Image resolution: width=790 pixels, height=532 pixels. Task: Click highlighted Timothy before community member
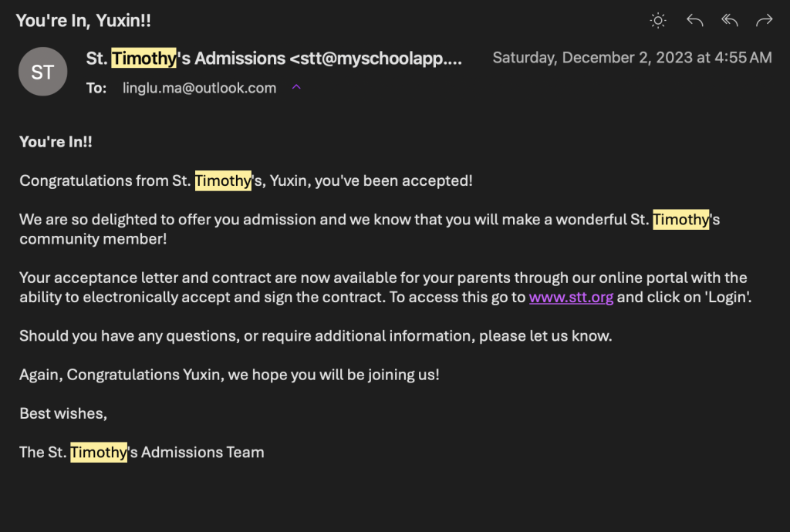pyautogui.click(x=680, y=220)
